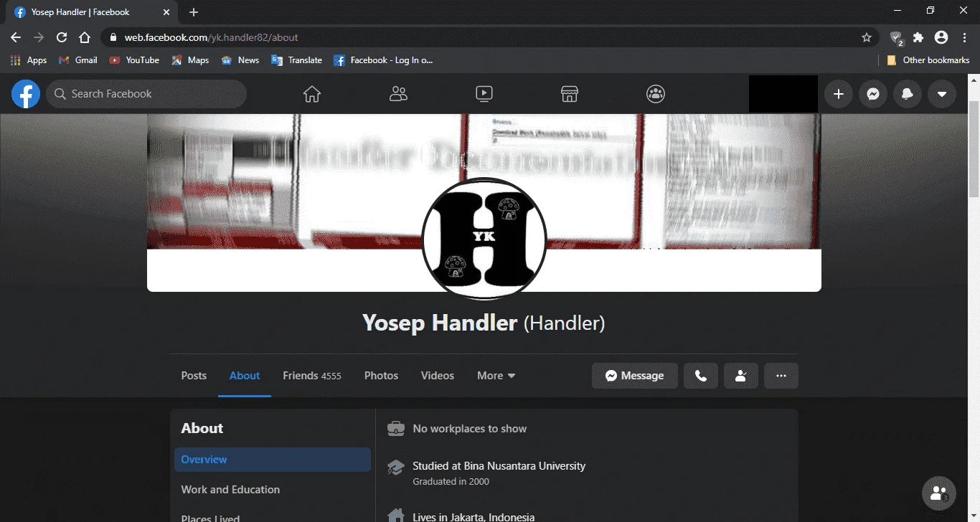Click the Facebook logo icon
This screenshot has width=980, height=522.
[26, 94]
